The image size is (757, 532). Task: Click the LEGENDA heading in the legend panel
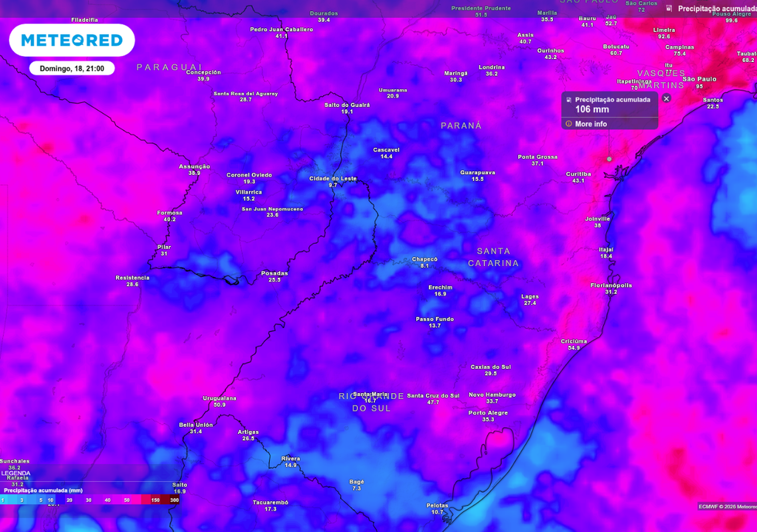16,473
